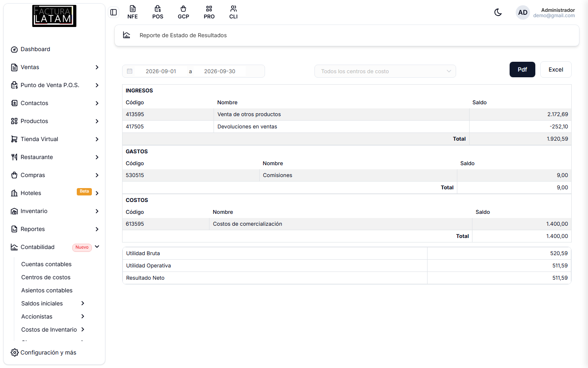
Task: Export report with Excel button
Action: pyautogui.click(x=556, y=70)
